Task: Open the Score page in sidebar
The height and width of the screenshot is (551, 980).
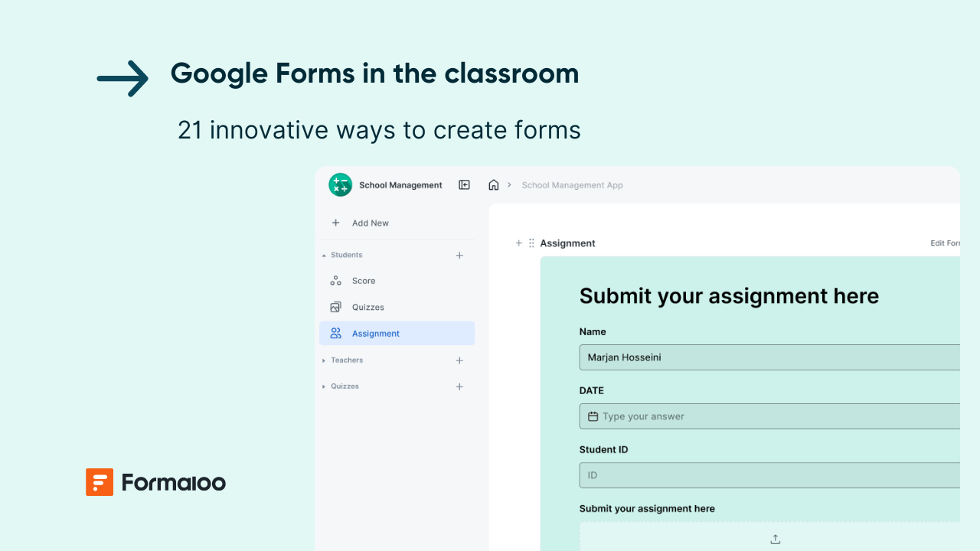Action: (397, 281)
